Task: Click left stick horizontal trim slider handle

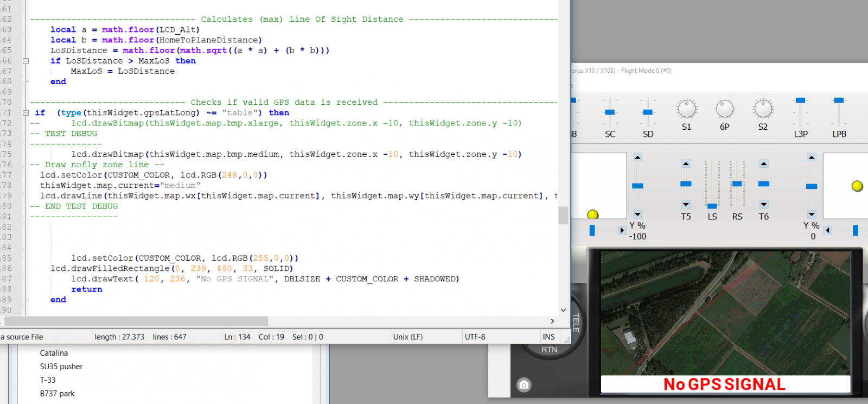Action: 592,230
